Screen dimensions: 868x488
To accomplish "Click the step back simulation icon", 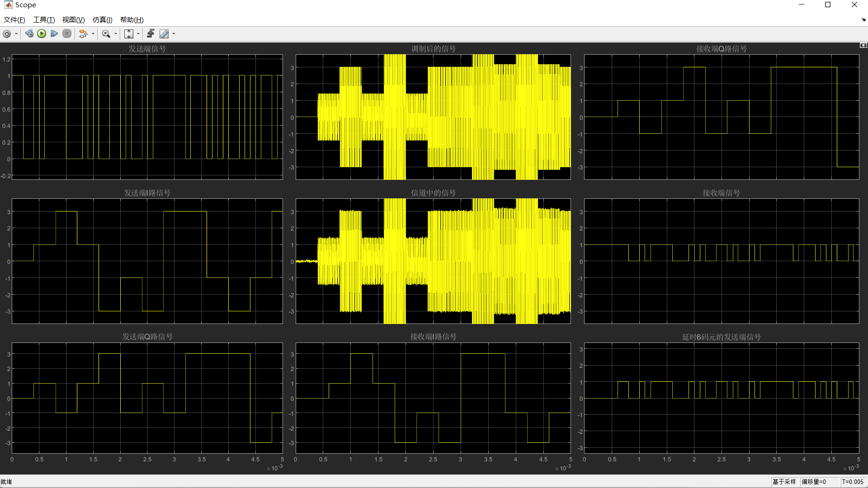I will 29,34.
